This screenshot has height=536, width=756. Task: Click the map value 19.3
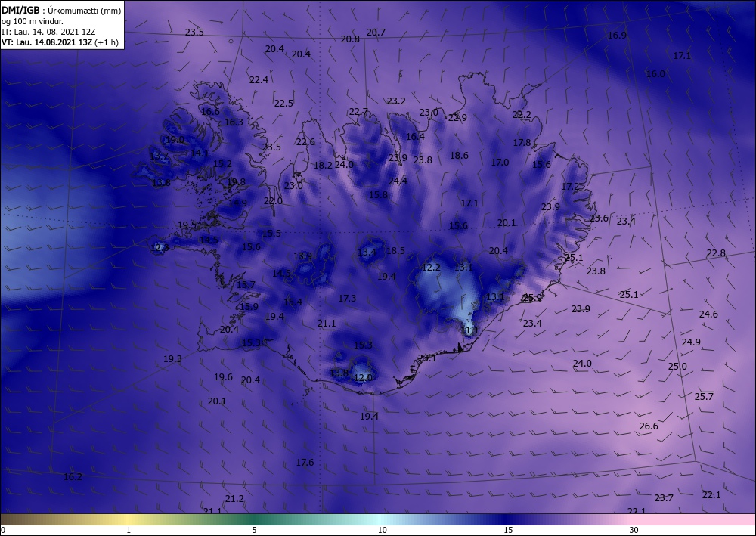172,359
